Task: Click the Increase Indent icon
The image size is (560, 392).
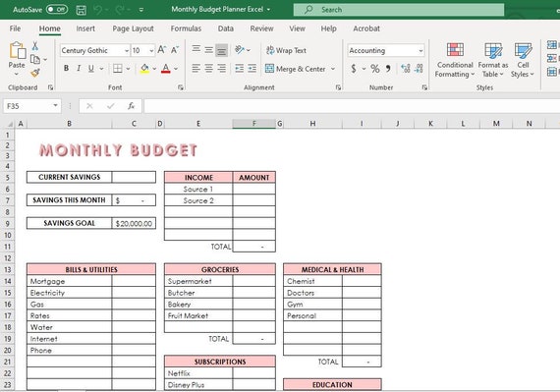Action: pyautogui.click(x=252, y=69)
